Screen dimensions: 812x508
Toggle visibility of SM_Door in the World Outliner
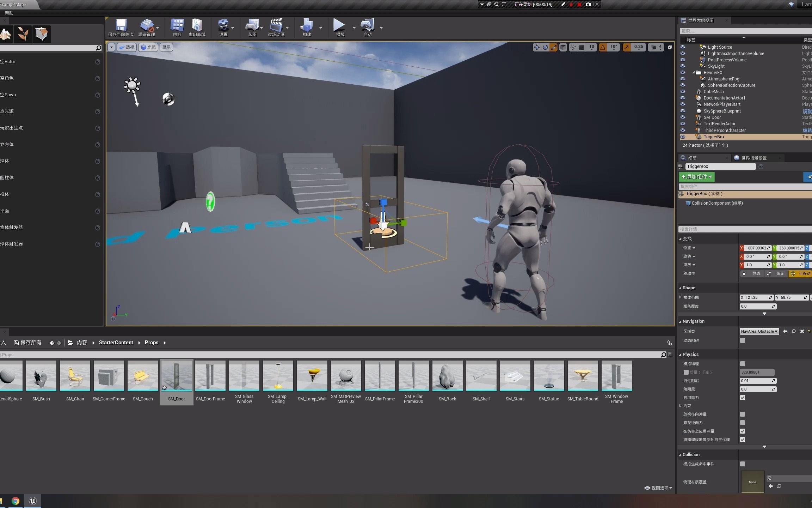[x=683, y=117]
